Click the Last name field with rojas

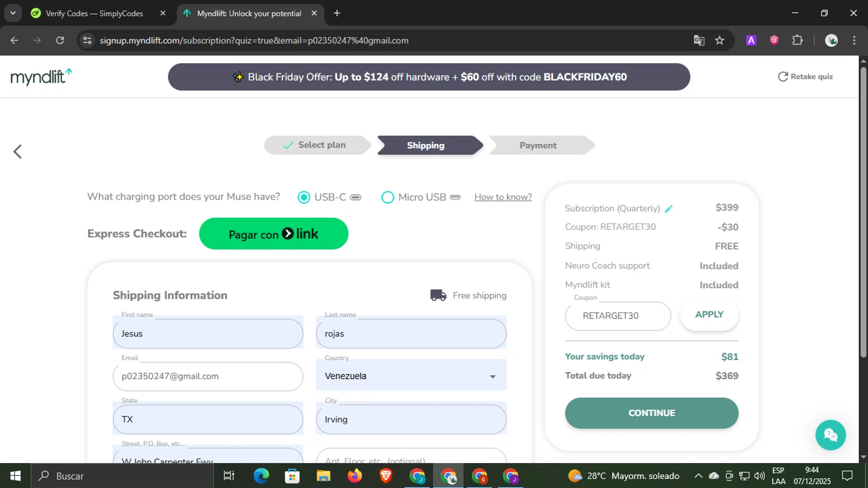click(411, 333)
